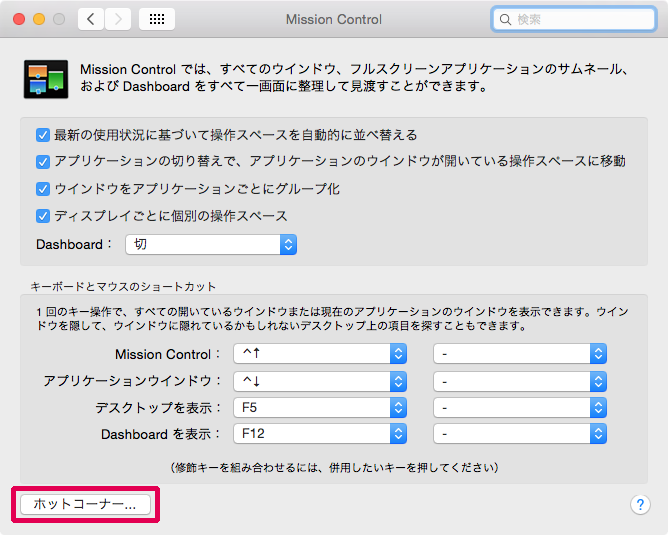Toggle 最新の使用状況に基づいて操作スペースを自動的に並べ替える checkbox

click(x=43, y=135)
